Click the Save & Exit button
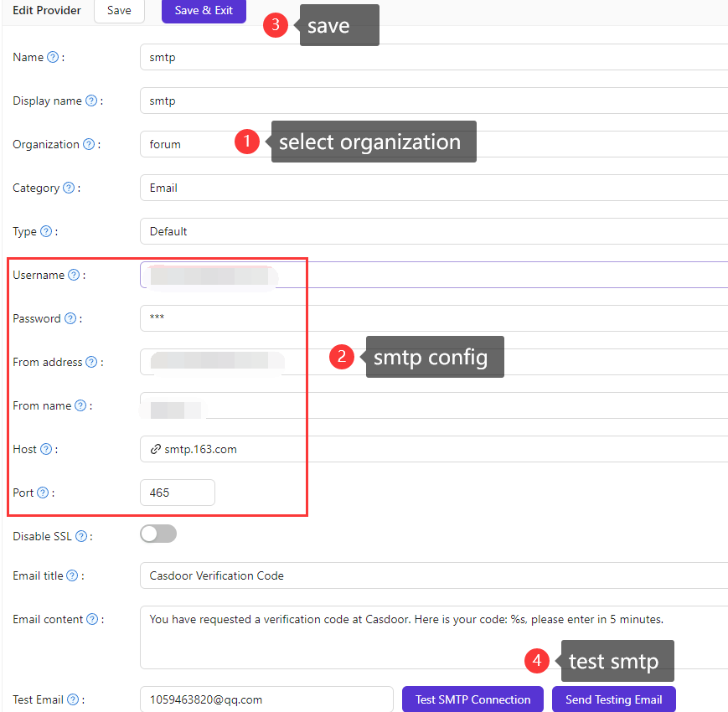Image resolution: width=728 pixels, height=712 pixels. 204,11
